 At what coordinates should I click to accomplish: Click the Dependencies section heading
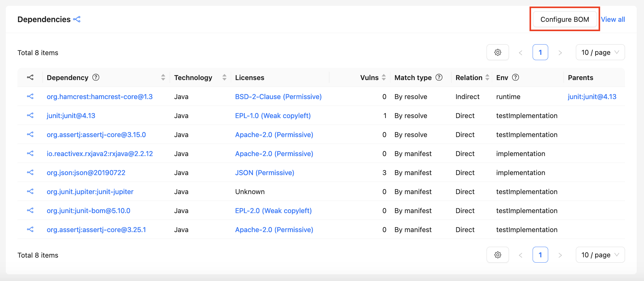point(44,19)
